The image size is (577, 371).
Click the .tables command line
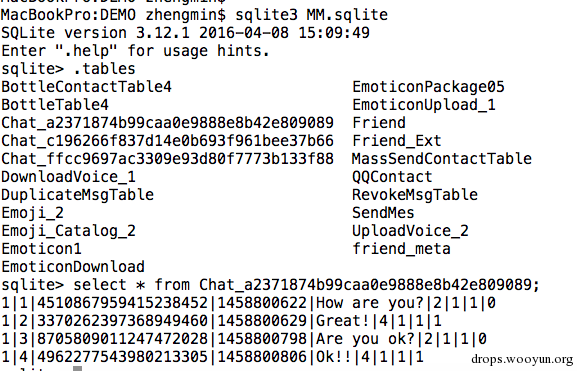coord(68,69)
